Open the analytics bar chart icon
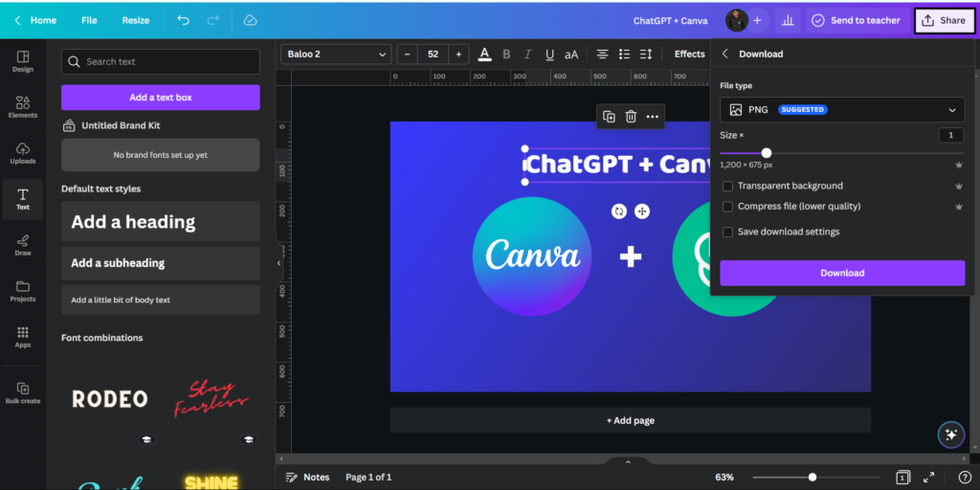The width and height of the screenshot is (980, 490). pos(788,21)
